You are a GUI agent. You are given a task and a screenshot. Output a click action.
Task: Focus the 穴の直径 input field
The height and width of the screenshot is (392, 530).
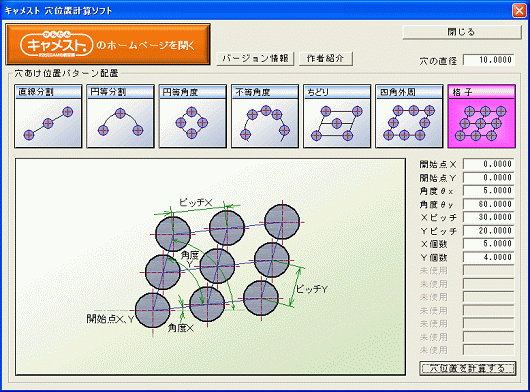[x=489, y=60]
